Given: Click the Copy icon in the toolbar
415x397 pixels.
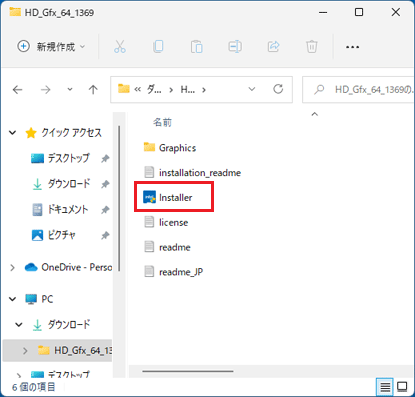Looking at the screenshot, I should tap(158, 47).
